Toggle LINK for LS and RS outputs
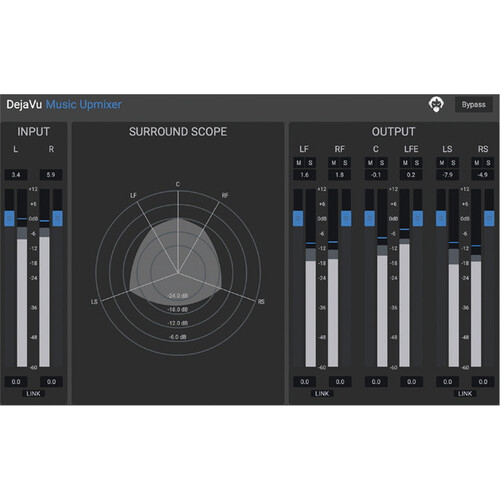 coord(465,394)
